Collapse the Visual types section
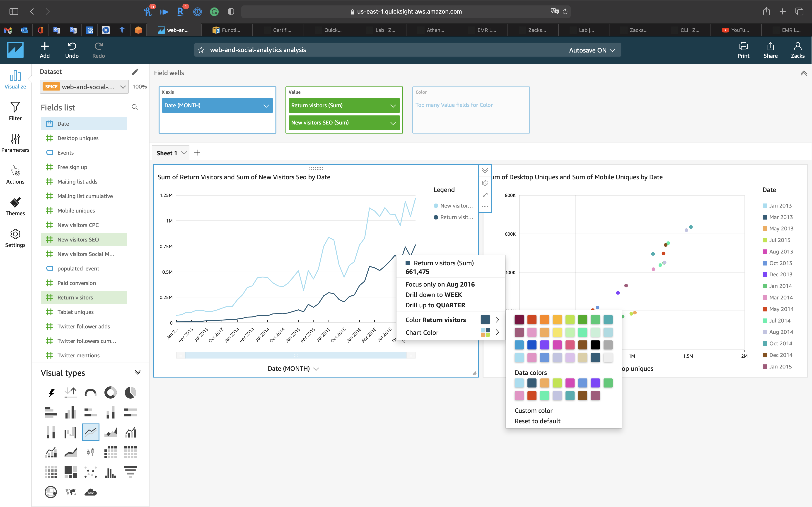812x507 pixels. pyautogui.click(x=138, y=372)
